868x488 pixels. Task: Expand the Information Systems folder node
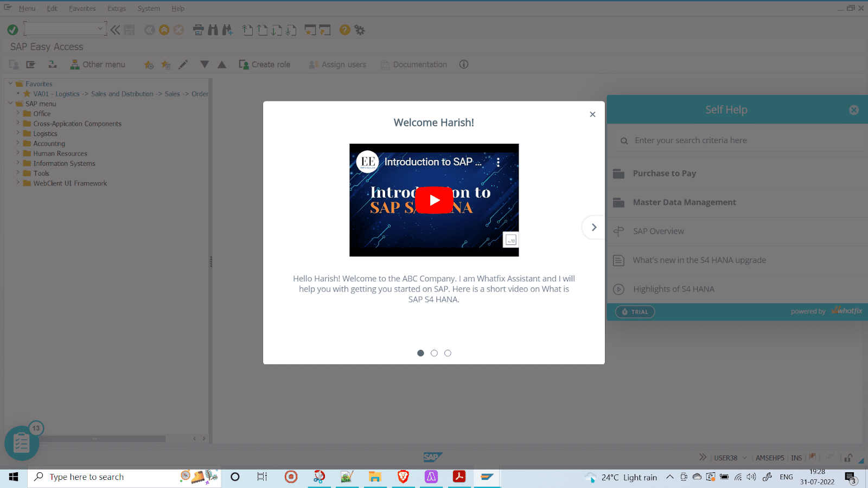pos(18,163)
